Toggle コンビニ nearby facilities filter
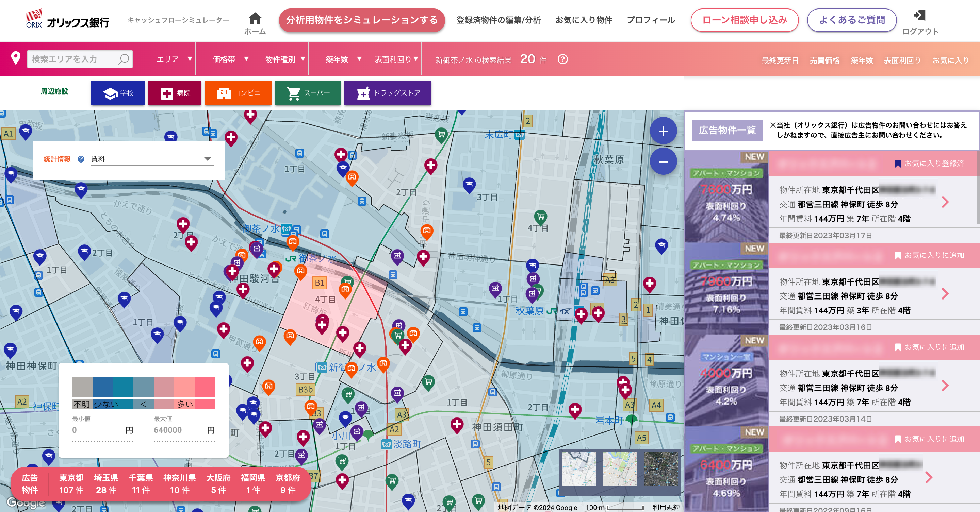 point(238,93)
